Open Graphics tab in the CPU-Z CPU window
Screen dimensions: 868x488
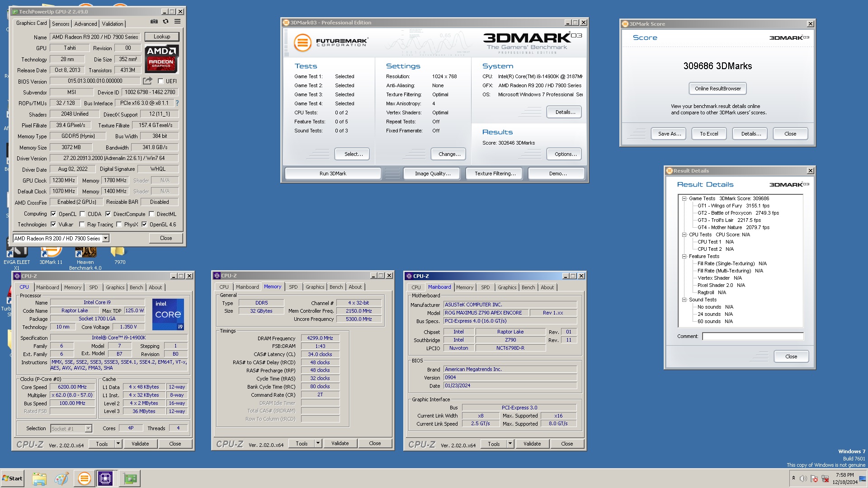click(x=115, y=287)
